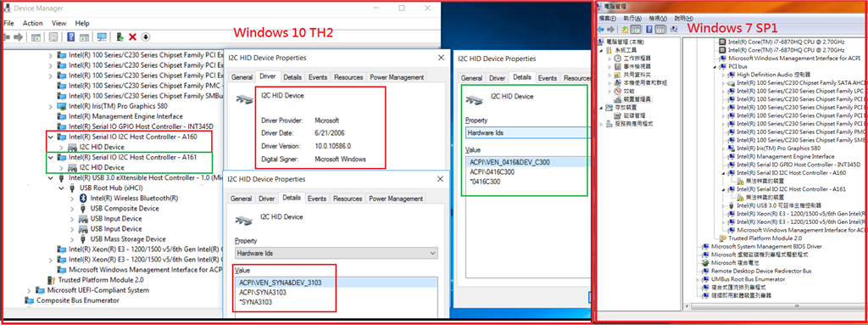868x325 pixels.
Task: Expand the 服務與應用程式 node in the left tree
Action: [602, 124]
